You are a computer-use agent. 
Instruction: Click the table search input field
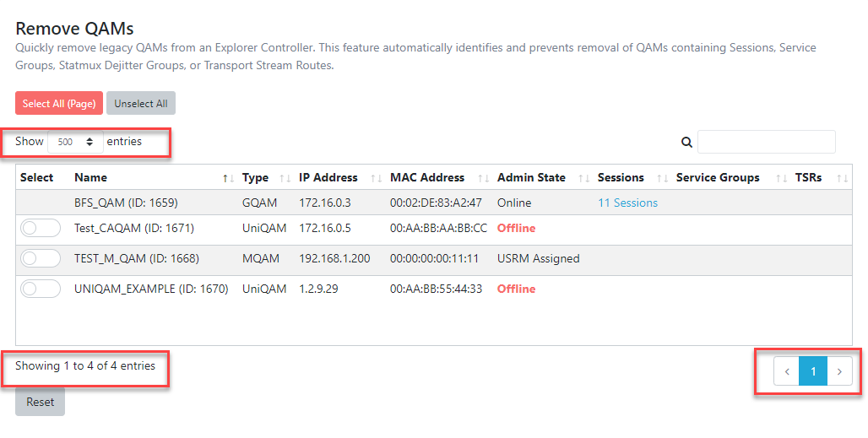click(x=767, y=142)
